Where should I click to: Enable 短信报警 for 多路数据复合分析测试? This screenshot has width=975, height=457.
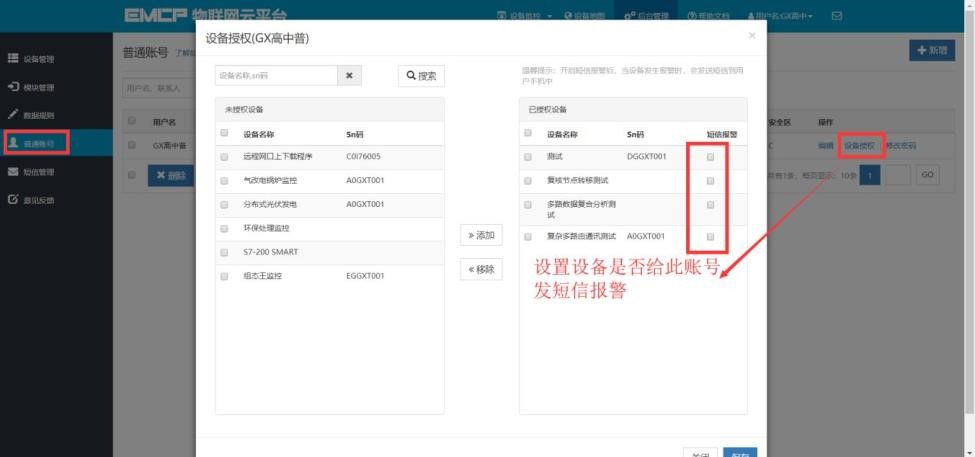[711, 205]
